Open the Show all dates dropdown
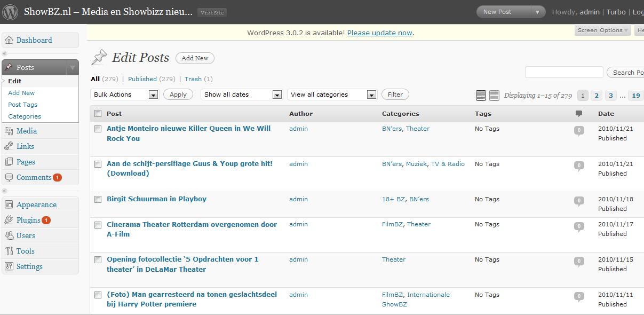644x315 pixels. tap(241, 94)
